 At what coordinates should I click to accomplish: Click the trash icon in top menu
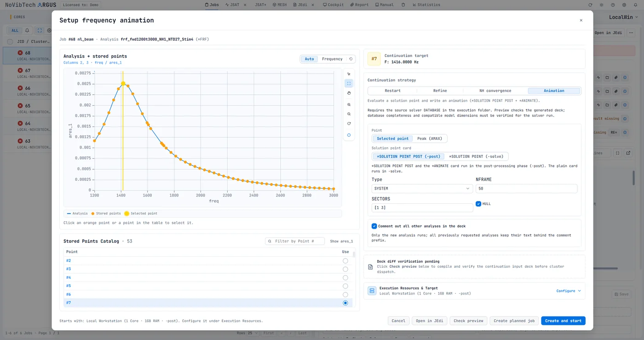[x=403, y=5]
